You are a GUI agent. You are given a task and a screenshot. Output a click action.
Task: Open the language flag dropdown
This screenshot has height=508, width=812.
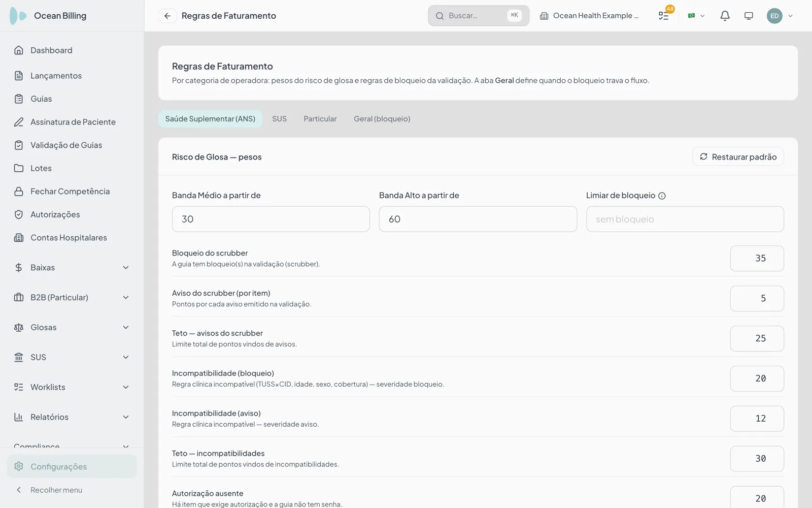point(696,16)
